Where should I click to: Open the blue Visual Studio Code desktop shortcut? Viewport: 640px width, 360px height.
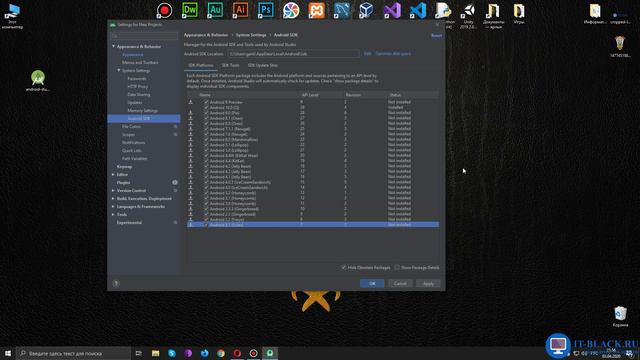pos(418,10)
